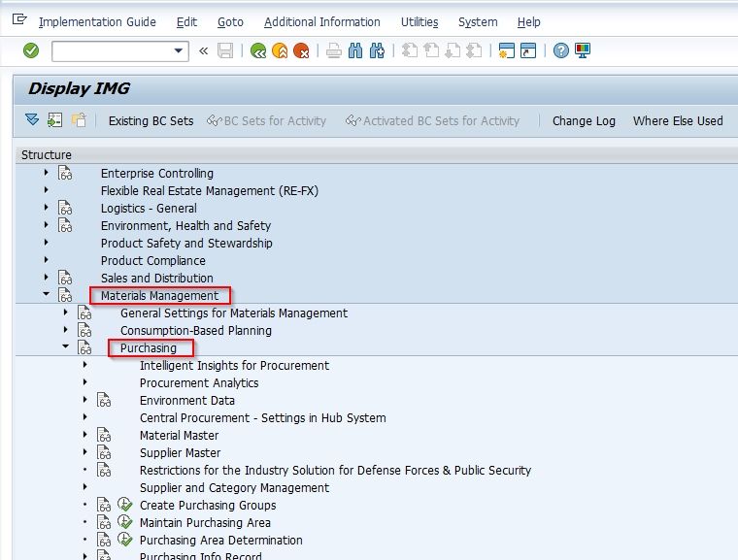Open the Utilities menu
This screenshot has width=738, height=560.
419,22
